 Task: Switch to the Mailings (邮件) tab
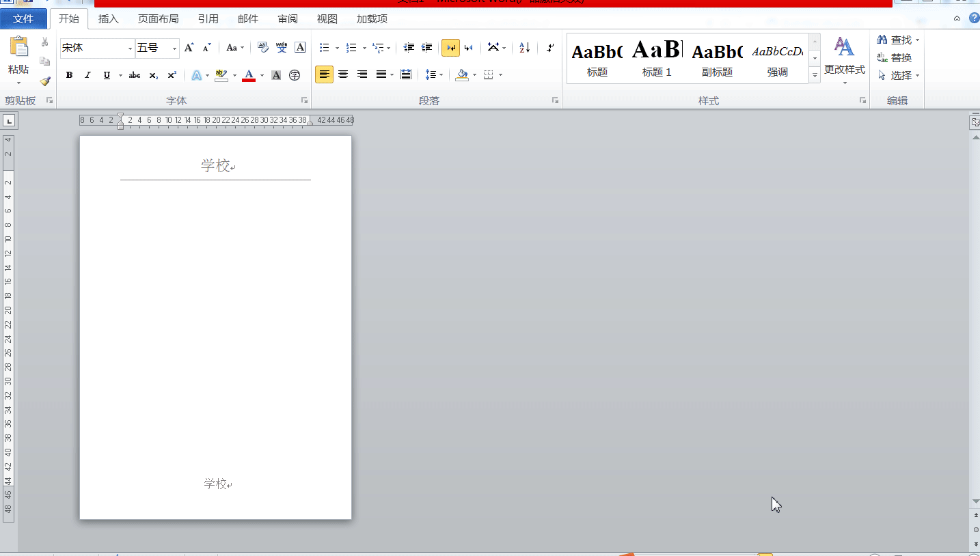click(x=248, y=19)
